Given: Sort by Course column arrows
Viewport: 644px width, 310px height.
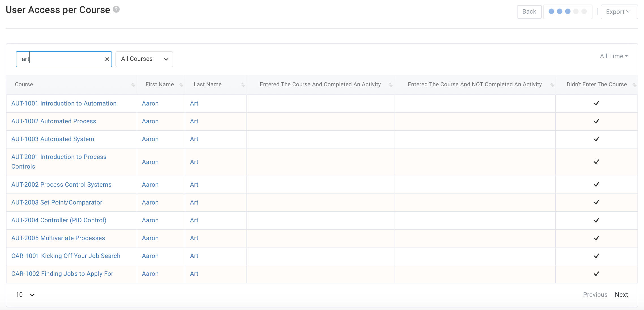Looking at the screenshot, I should (133, 85).
